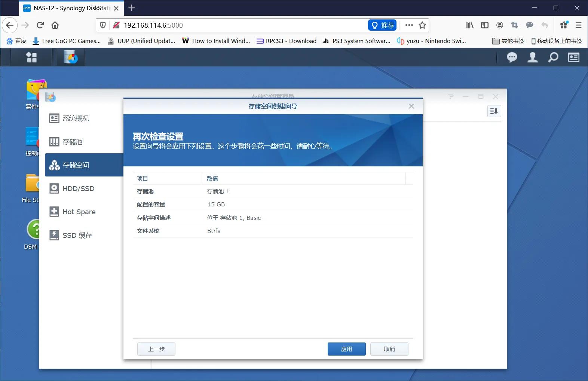Click the 数值 column header
This screenshot has height=381, width=588.
(304, 178)
